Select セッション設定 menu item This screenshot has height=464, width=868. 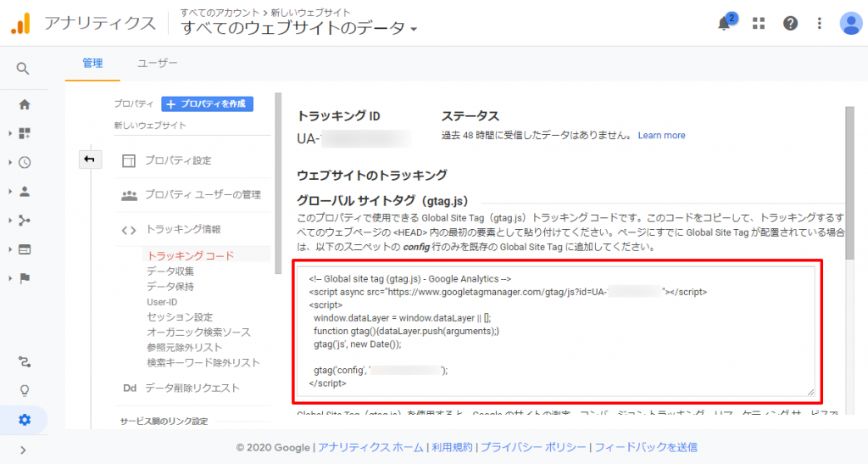180,317
